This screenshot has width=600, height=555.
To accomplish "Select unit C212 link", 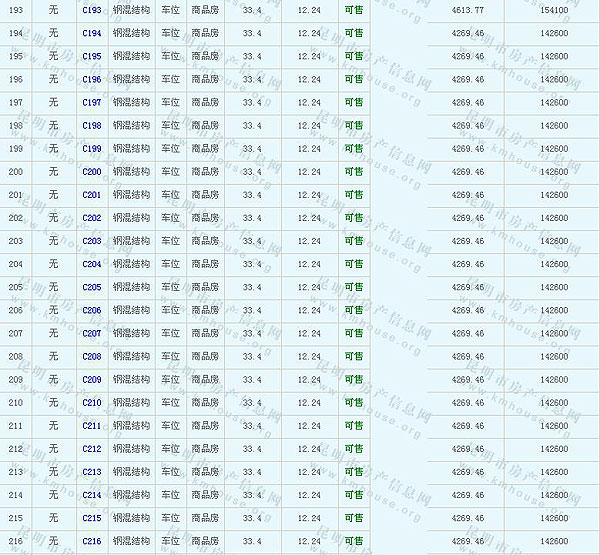I will (x=91, y=449).
